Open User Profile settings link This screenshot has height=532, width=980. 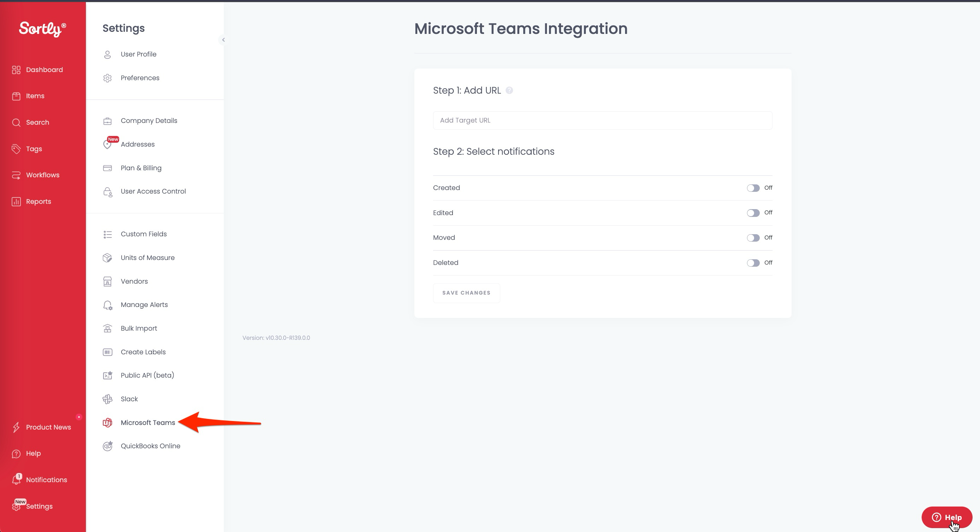(139, 54)
